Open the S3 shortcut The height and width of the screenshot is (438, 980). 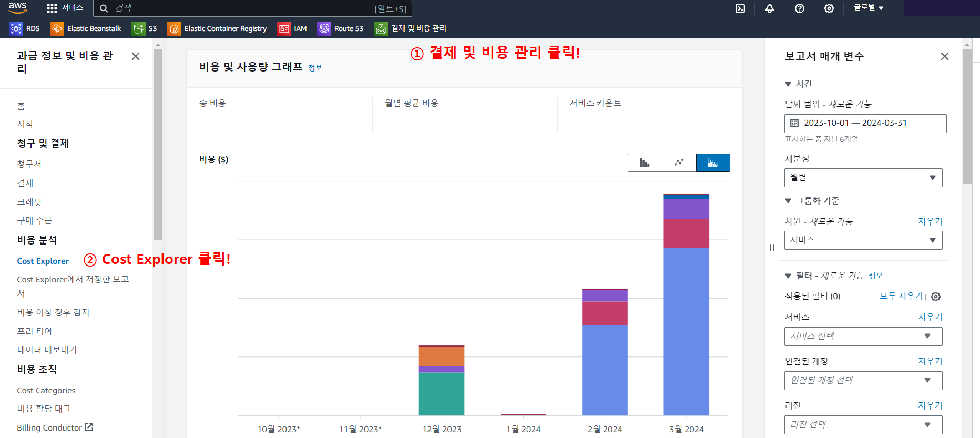coord(145,28)
